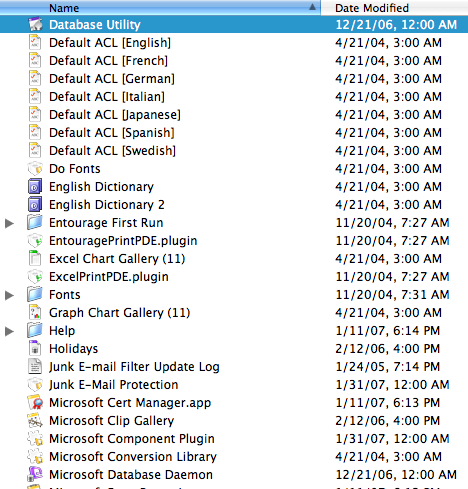Image resolution: width=468 pixels, height=489 pixels.
Task: Expand the Fonts folder disclosure triangle
Action: tap(9, 295)
